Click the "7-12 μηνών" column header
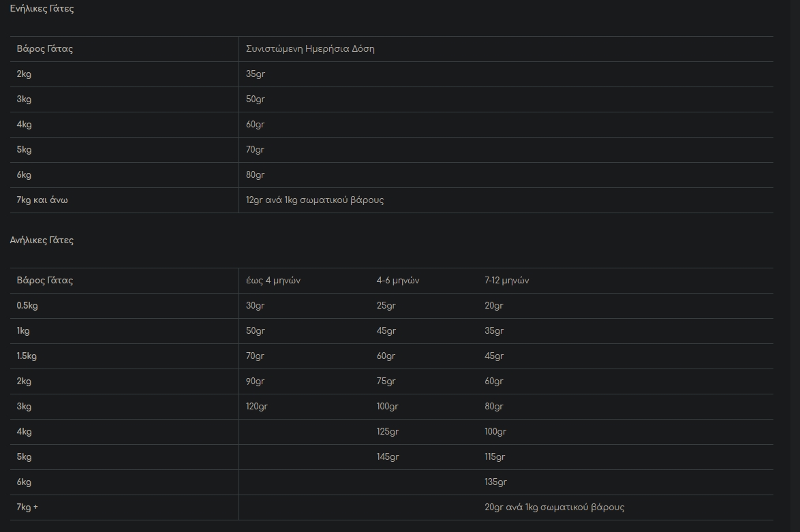 click(x=507, y=281)
